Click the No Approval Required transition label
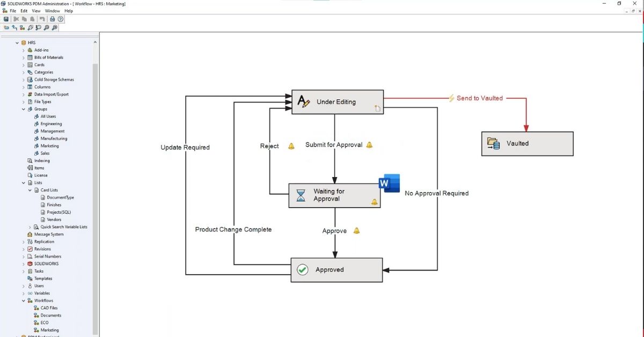This screenshot has width=644, height=337. click(436, 193)
